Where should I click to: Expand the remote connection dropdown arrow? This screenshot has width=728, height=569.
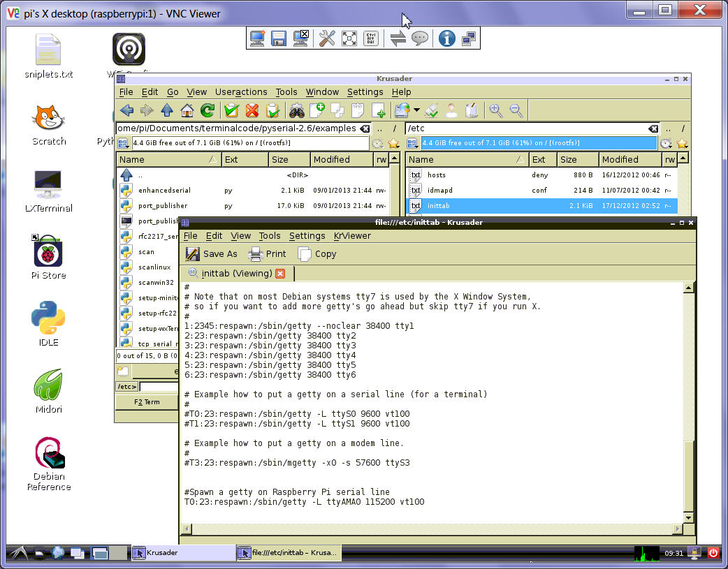[x=416, y=110]
